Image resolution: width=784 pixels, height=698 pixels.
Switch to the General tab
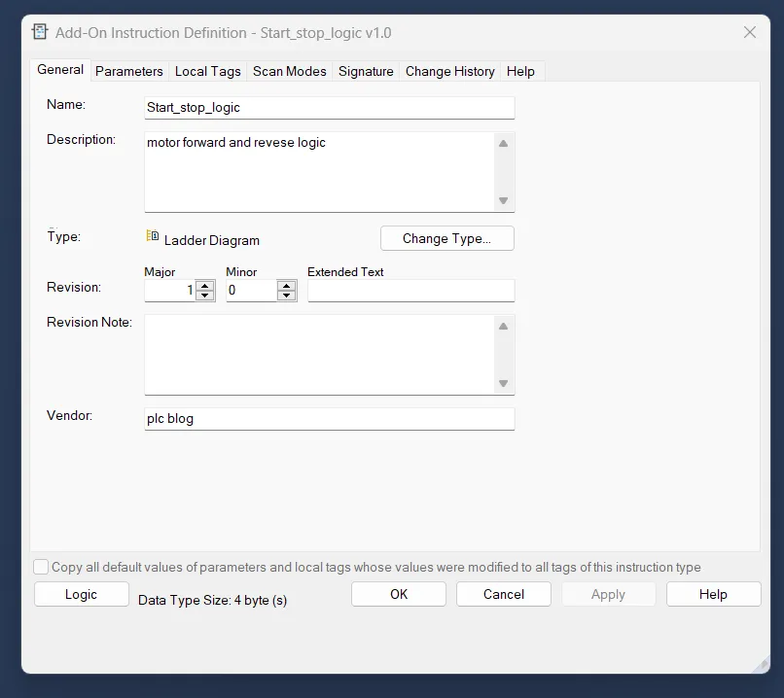tap(60, 70)
